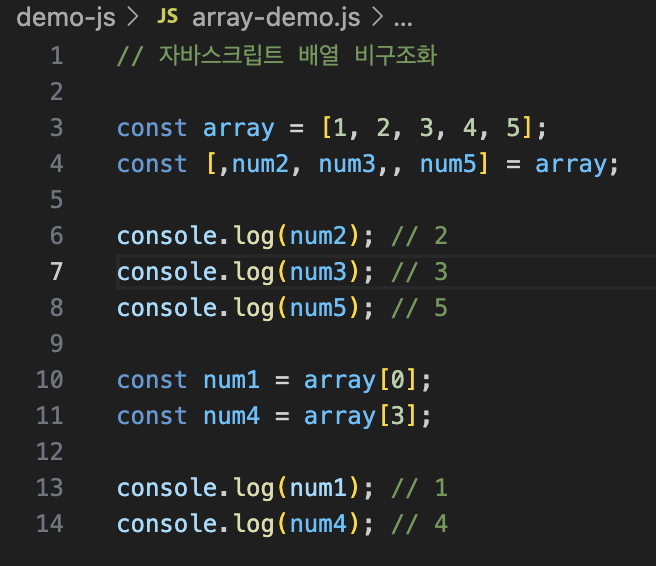Click the '// 3' comment on line 7

point(420,272)
